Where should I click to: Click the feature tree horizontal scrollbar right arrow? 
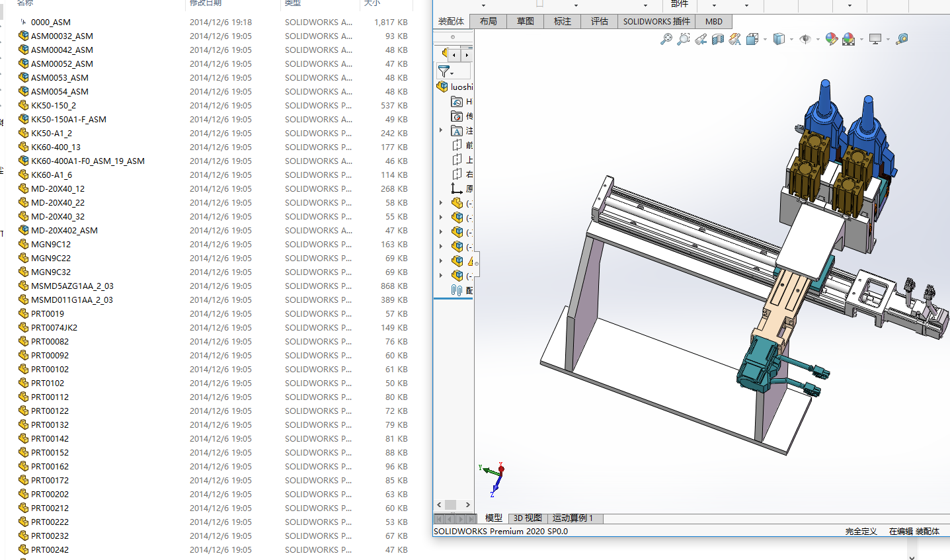tap(467, 505)
